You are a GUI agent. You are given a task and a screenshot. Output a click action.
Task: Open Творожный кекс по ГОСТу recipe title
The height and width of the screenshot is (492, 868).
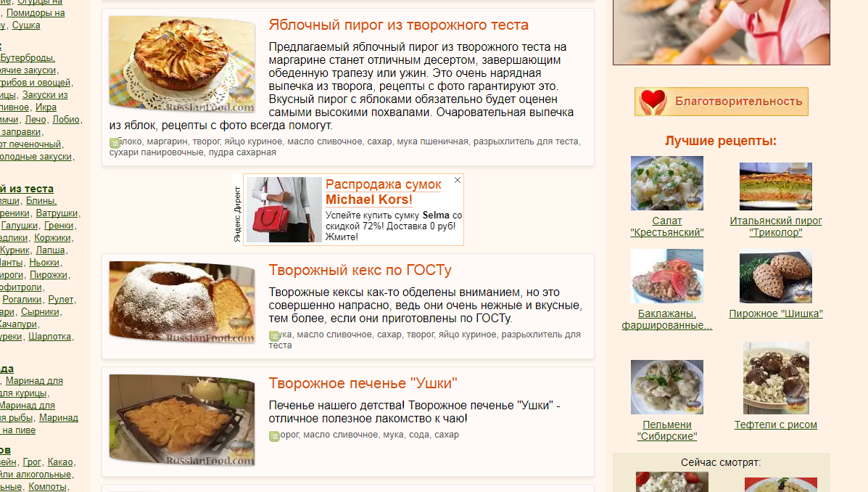click(x=360, y=271)
